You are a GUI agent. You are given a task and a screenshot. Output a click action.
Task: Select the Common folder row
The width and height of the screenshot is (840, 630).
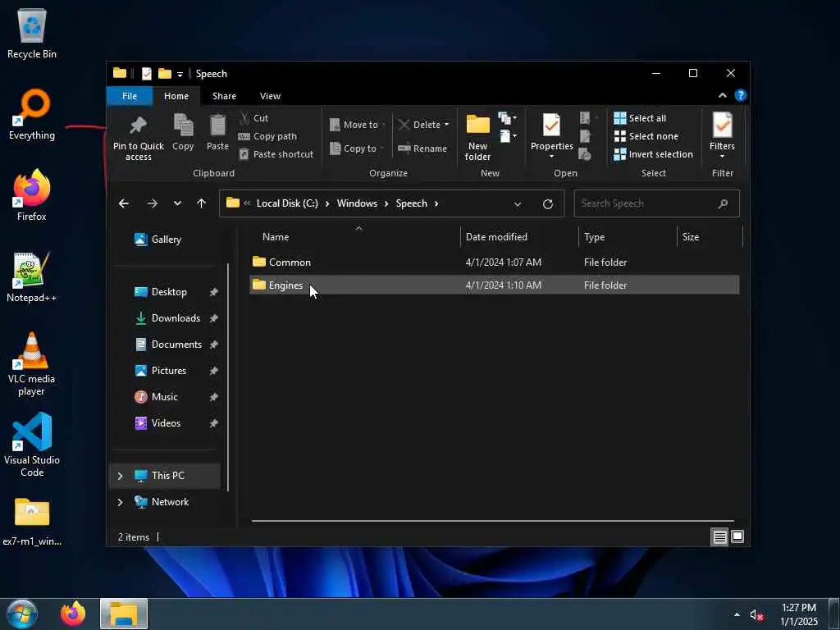495,262
